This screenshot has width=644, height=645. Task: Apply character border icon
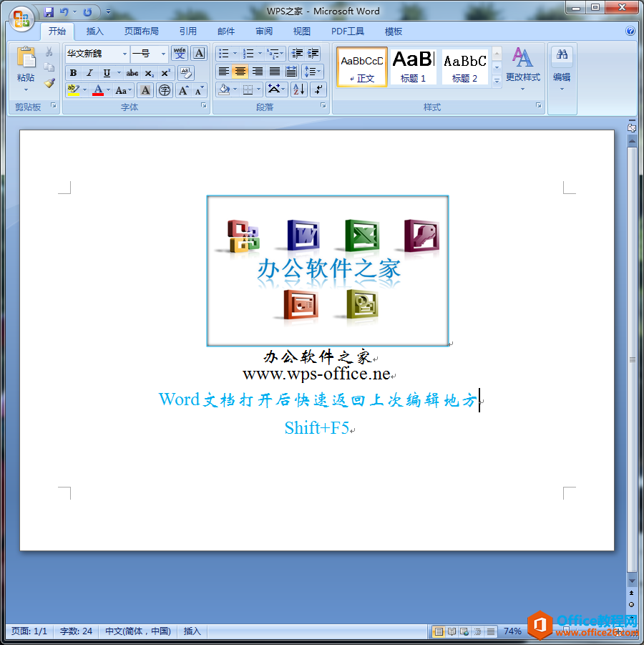click(199, 54)
